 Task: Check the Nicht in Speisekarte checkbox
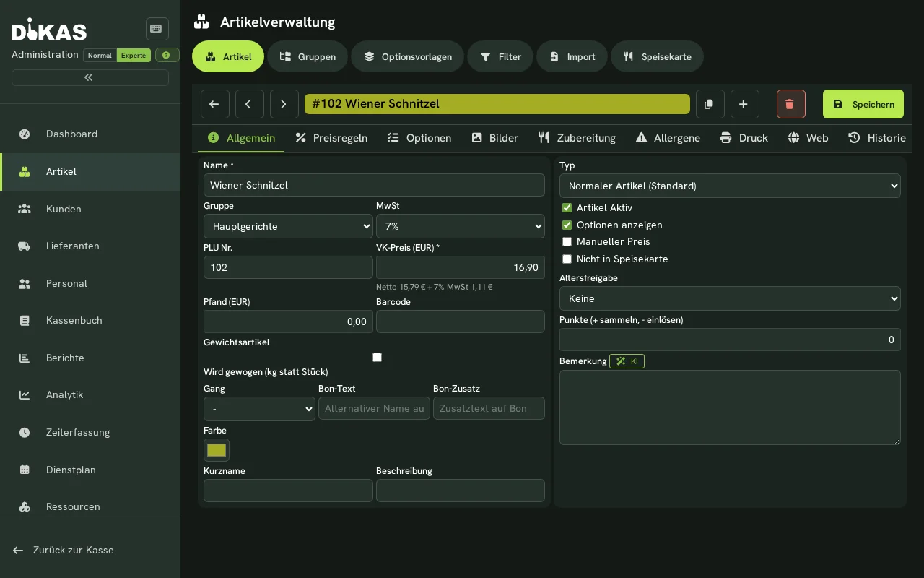point(567,259)
